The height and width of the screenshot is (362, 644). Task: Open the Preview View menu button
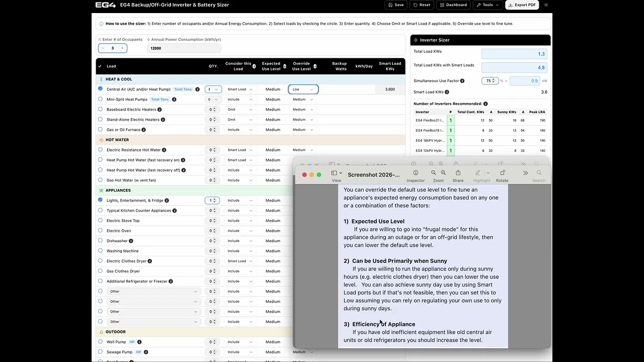(337, 173)
